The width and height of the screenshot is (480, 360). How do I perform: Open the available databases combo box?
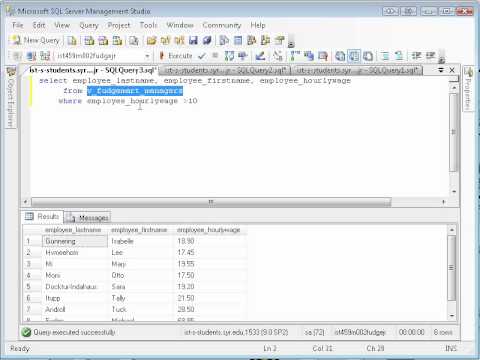[103, 56]
